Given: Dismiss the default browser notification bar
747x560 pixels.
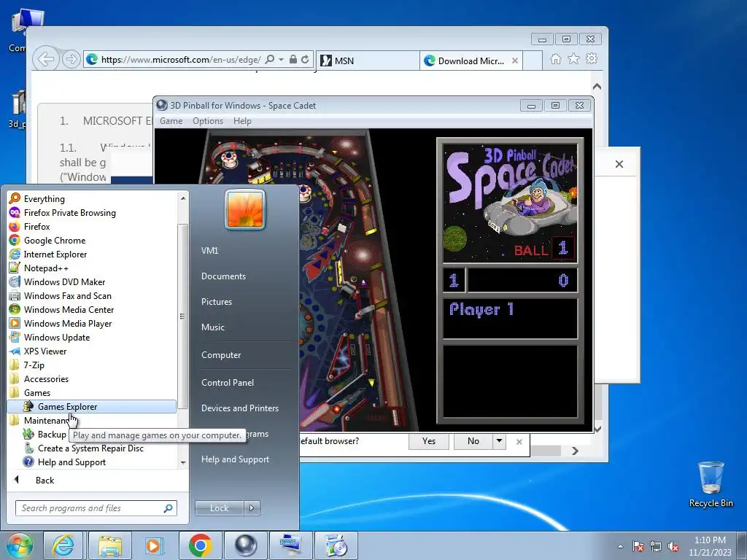Looking at the screenshot, I should coord(519,442).
